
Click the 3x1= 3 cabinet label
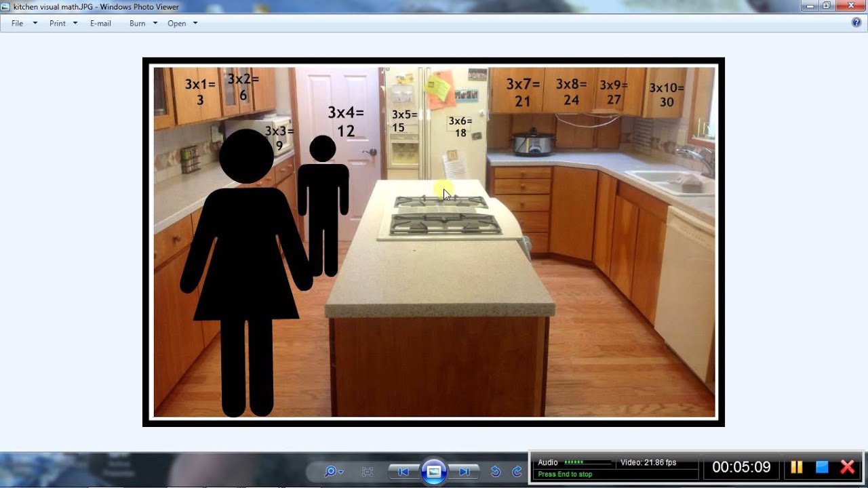[x=200, y=92]
